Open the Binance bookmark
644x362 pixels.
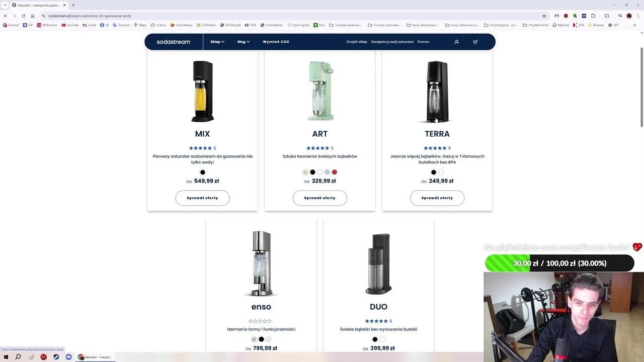tap(596, 25)
